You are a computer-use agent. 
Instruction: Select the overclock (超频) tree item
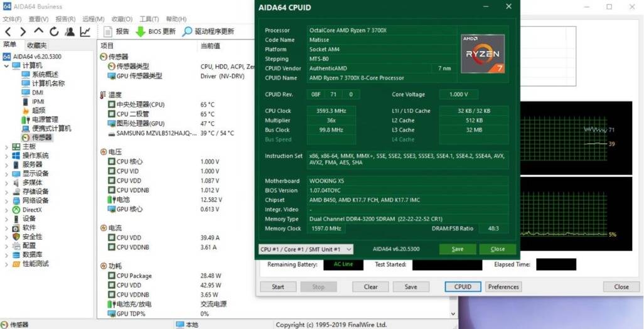tap(38, 111)
